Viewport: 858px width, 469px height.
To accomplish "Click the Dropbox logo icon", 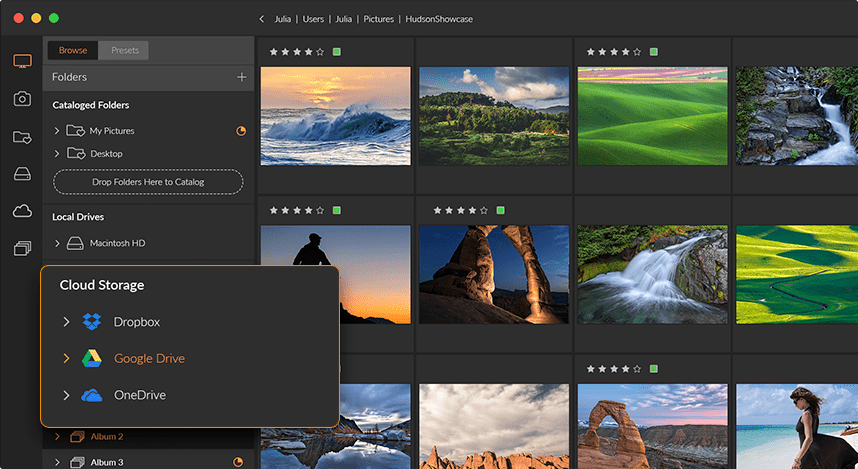I will [x=92, y=322].
